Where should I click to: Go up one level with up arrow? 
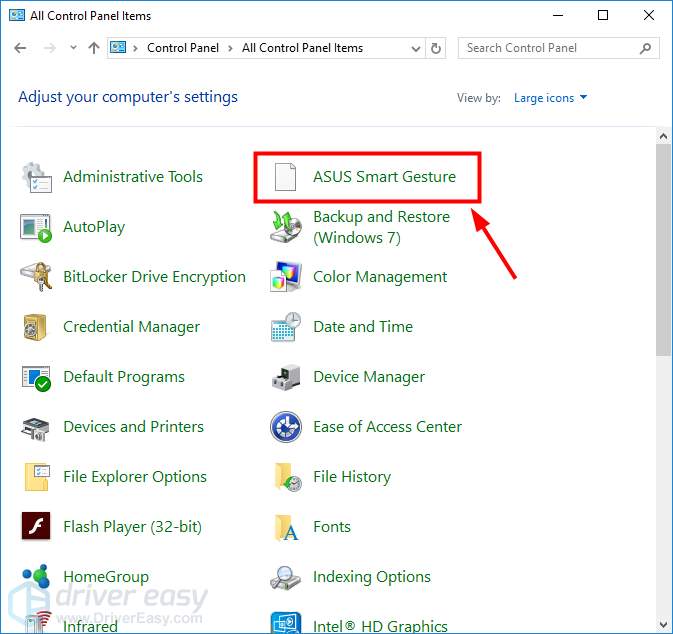pos(94,48)
